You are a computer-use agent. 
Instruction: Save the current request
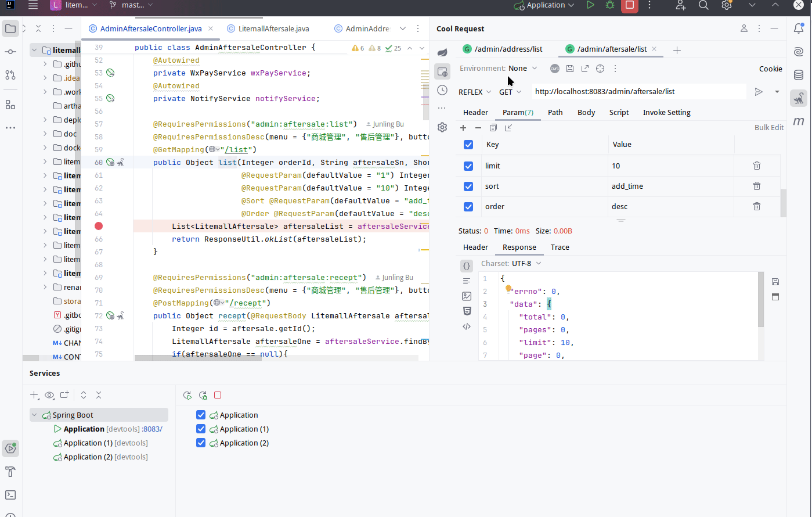570,69
